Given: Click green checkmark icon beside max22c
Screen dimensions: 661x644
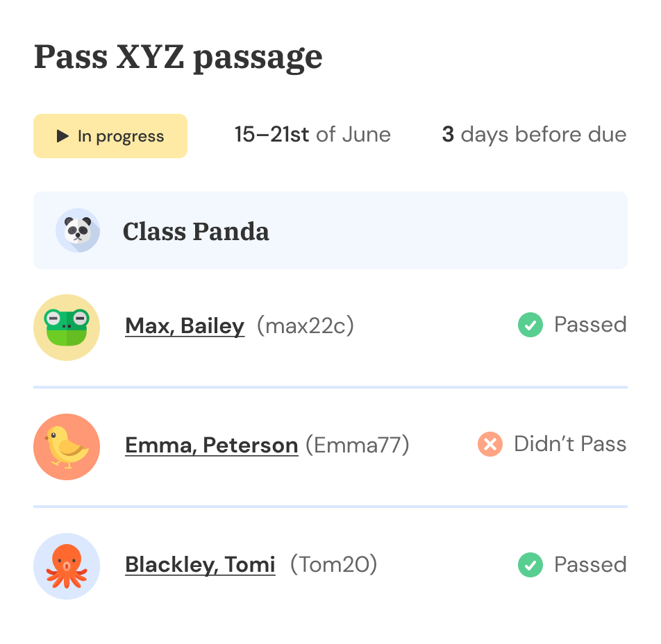Looking at the screenshot, I should click(530, 325).
